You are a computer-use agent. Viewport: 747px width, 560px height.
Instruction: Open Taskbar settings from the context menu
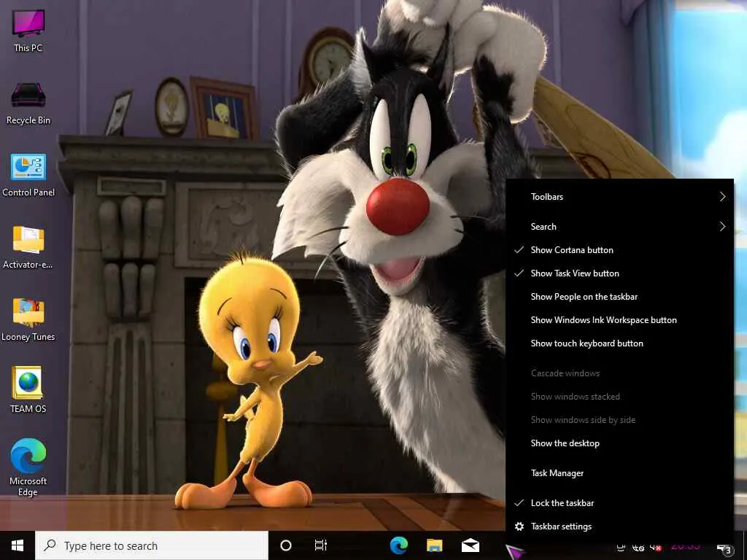coord(619,526)
